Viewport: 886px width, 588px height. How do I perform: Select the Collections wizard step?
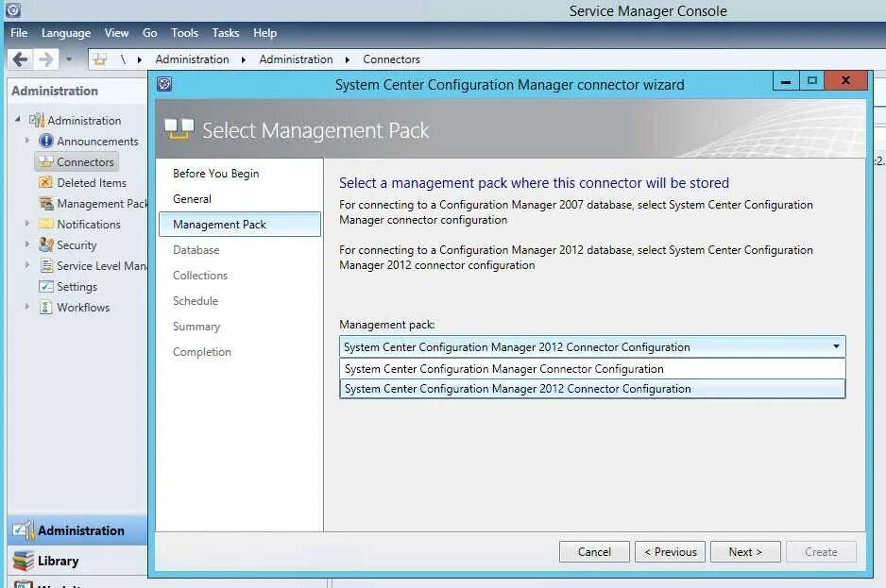200,275
